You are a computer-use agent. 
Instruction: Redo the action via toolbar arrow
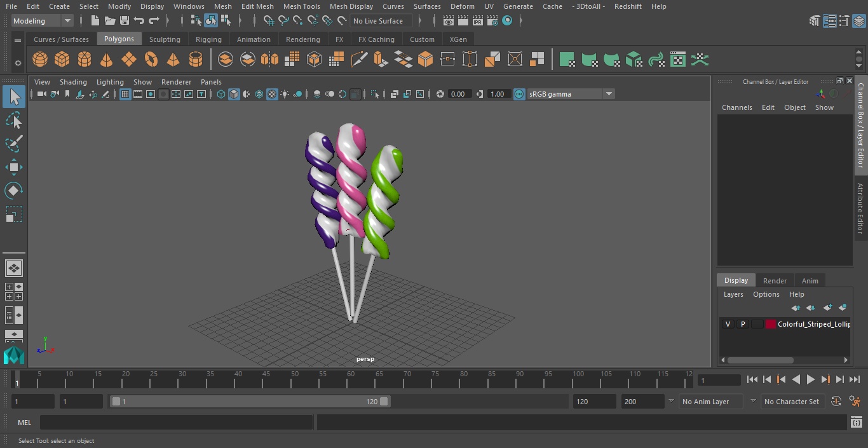[x=154, y=21]
